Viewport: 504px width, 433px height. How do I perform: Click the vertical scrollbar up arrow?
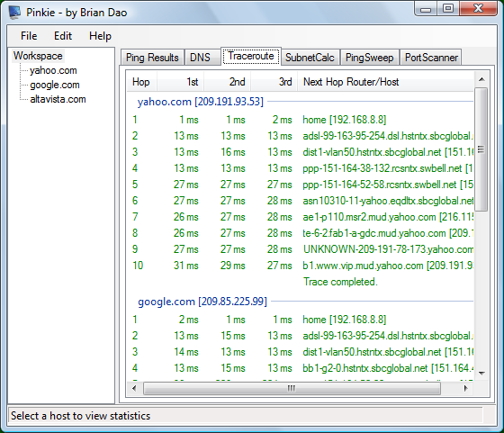point(481,79)
